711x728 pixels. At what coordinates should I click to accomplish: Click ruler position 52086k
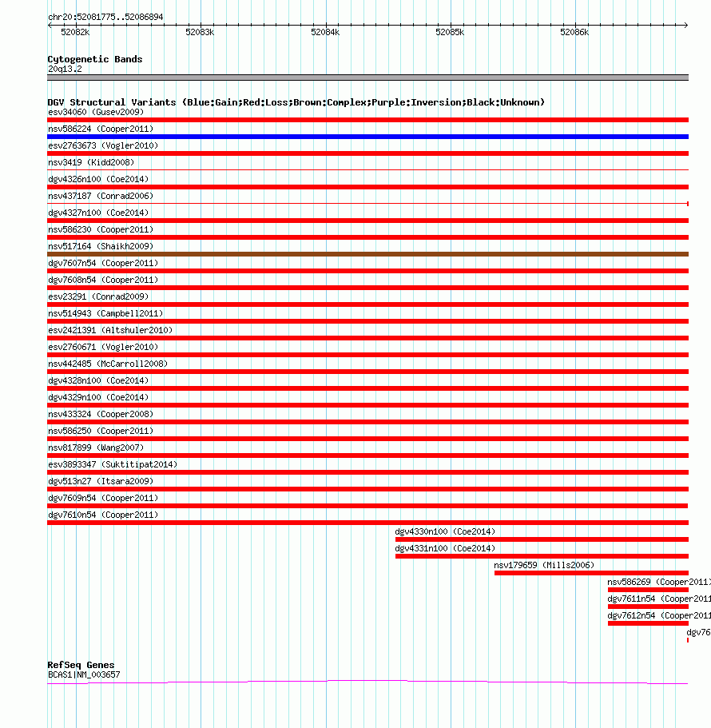click(x=574, y=32)
